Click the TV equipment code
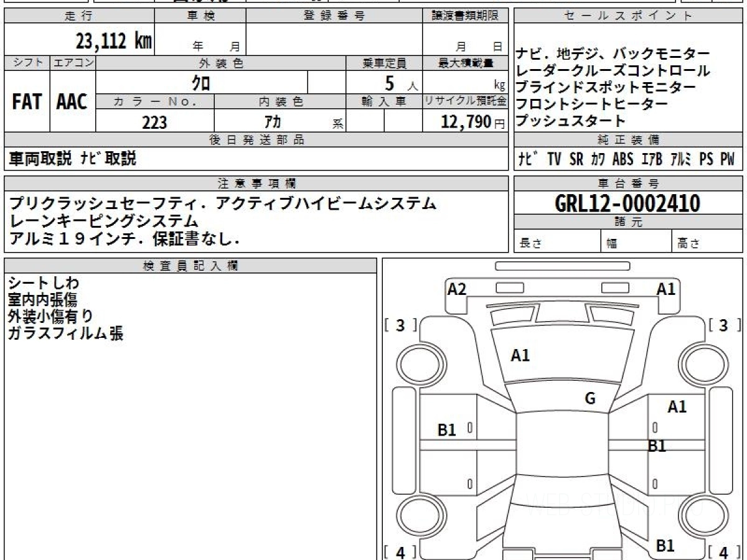 pos(555,159)
